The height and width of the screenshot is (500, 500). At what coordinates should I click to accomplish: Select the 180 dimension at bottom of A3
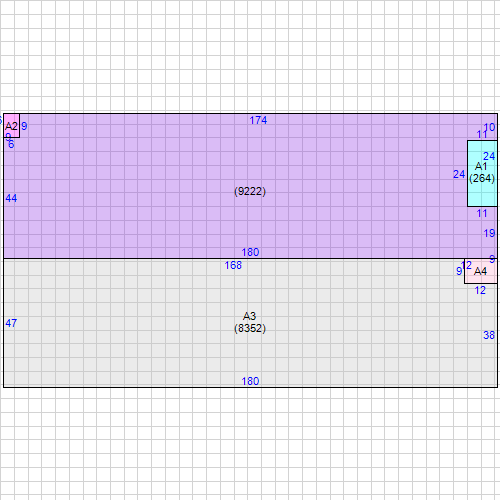[x=250, y=381]
